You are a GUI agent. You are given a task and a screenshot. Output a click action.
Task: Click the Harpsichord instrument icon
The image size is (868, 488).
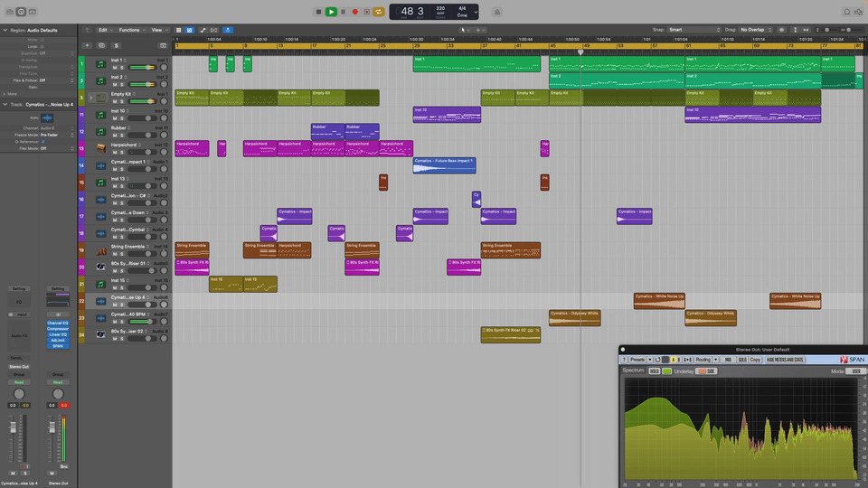point(100,148)
